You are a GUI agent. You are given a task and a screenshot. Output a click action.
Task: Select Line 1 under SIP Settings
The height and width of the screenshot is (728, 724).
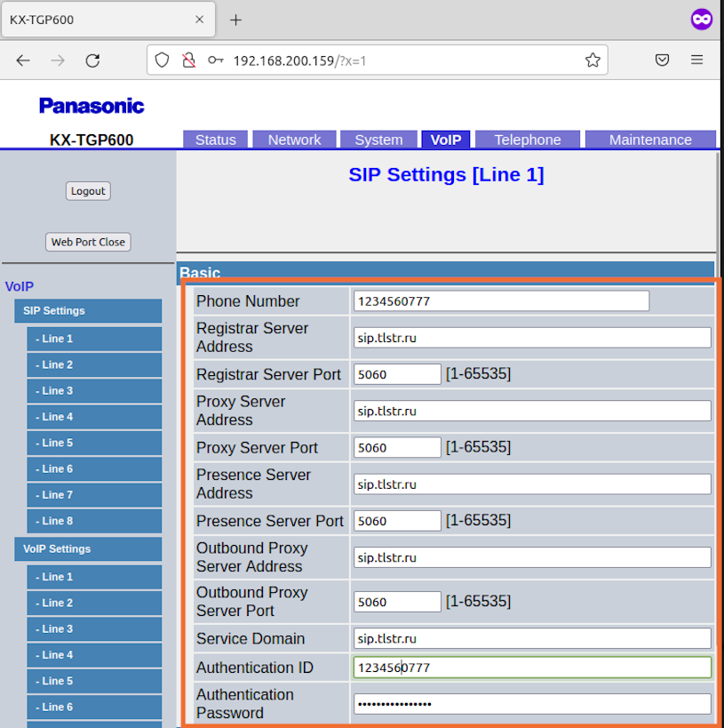point(94,339)
